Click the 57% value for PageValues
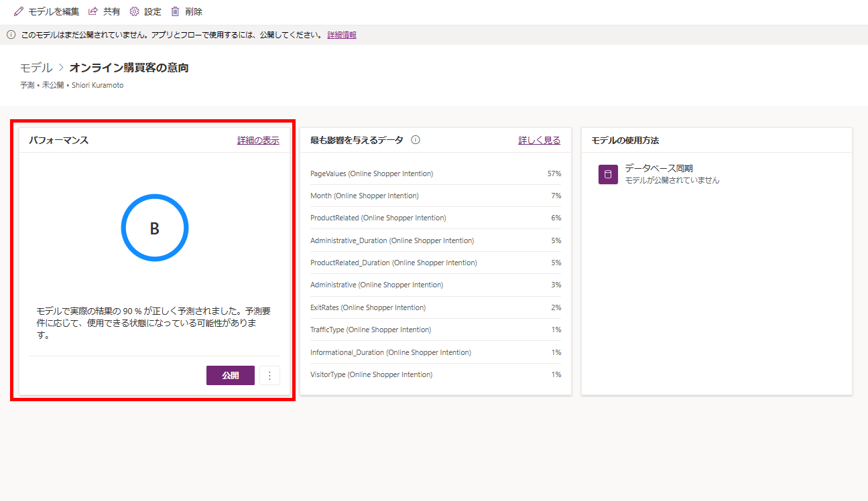 [x=554, y=173]
